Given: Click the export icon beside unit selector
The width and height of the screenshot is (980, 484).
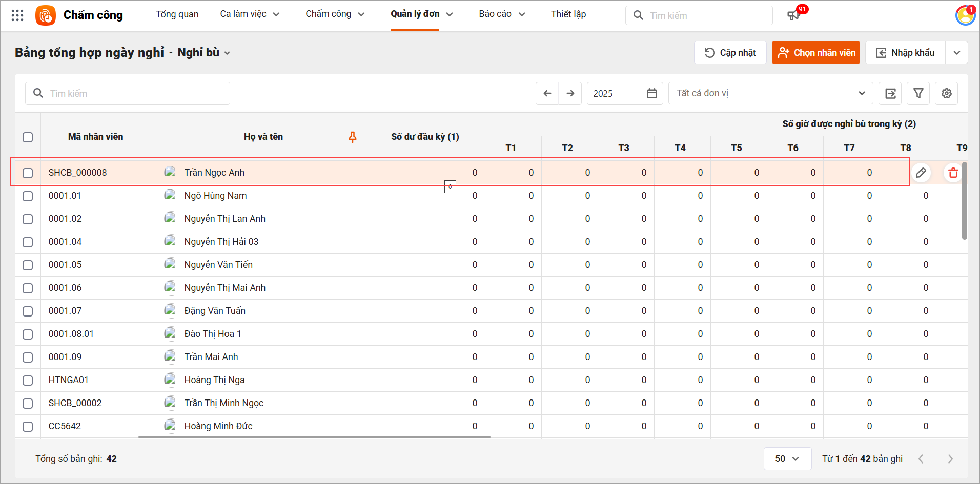Looking at the screenshot, I should coord(890,93).
